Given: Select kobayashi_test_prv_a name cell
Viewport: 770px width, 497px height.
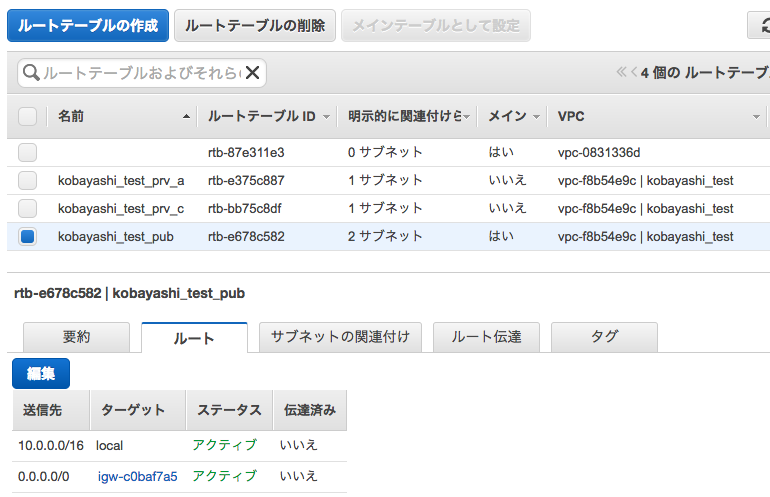Looking at the screenshot, I should (121, 181).
